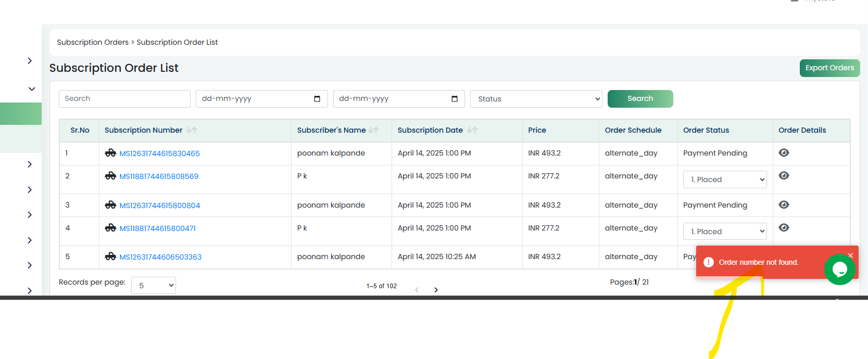The width and height of the screenshot is (868, 359).
Task: Sort by Subscriber's Name column arrows
Action: click(x=373, y=130)
